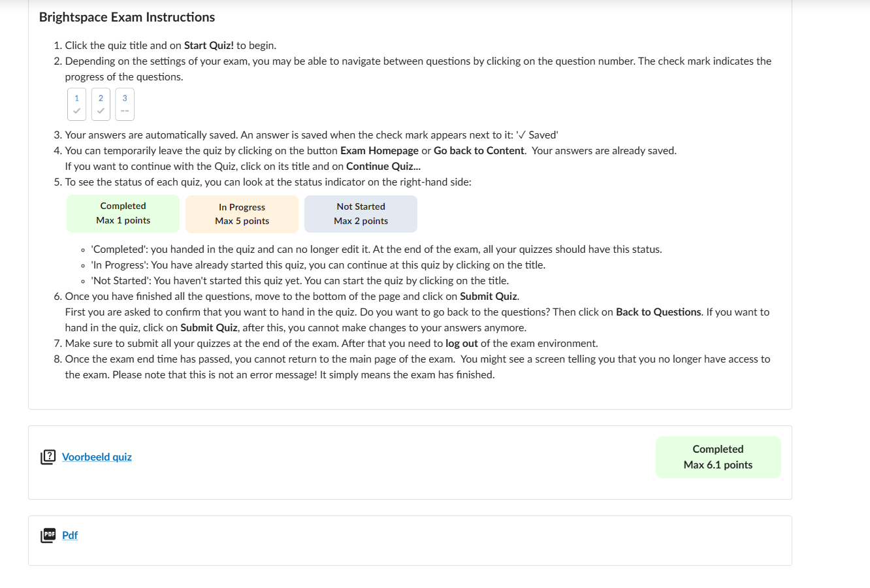Screen dimensions: 870x588
Task: Select the unanswered question 3 box
Action: point(125,105)
